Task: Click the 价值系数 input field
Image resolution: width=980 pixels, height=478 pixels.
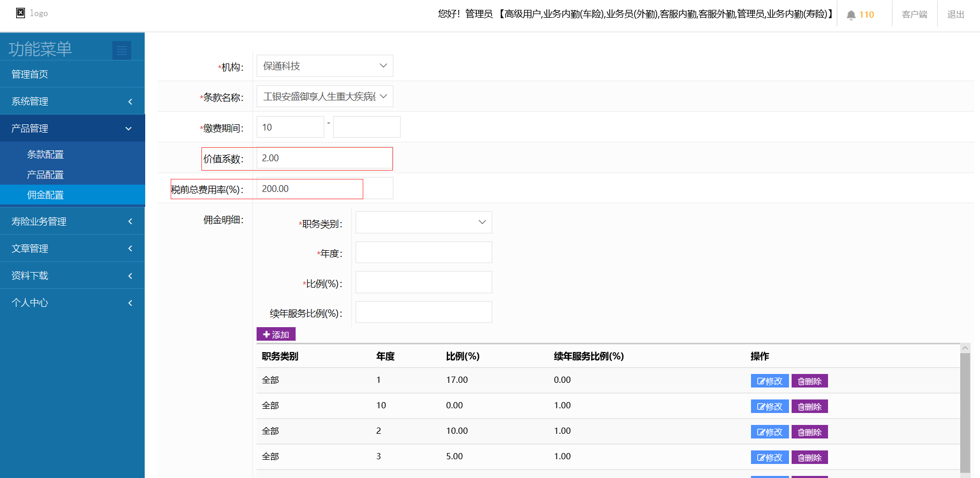Action: coord(324,158)
